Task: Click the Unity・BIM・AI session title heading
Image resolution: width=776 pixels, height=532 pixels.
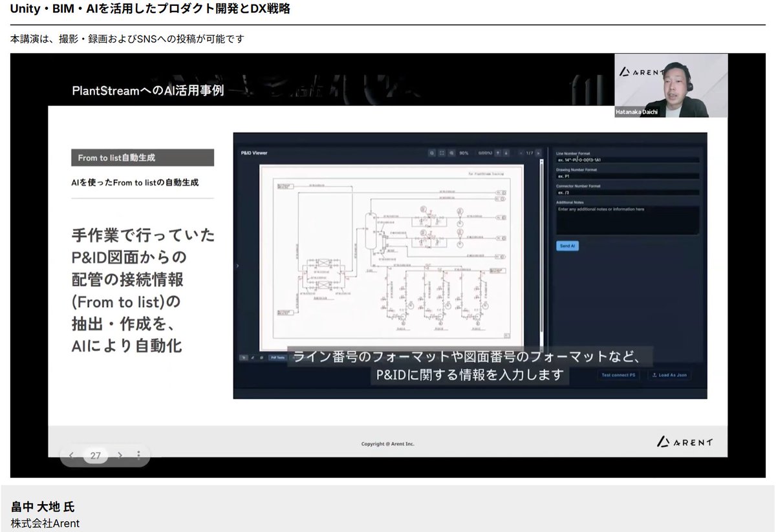Action: pos(150,9)
